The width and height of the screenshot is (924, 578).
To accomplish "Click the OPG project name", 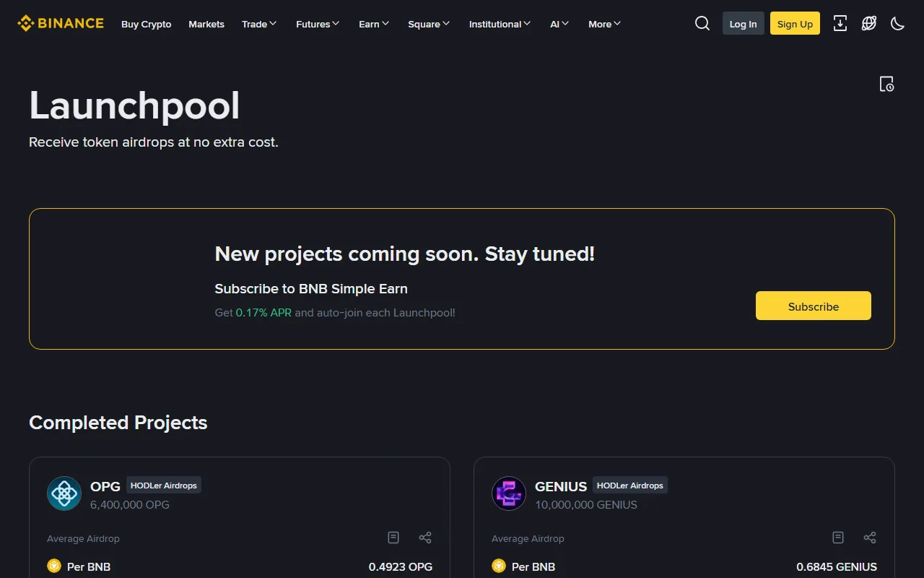I will (x=105, y=486).
